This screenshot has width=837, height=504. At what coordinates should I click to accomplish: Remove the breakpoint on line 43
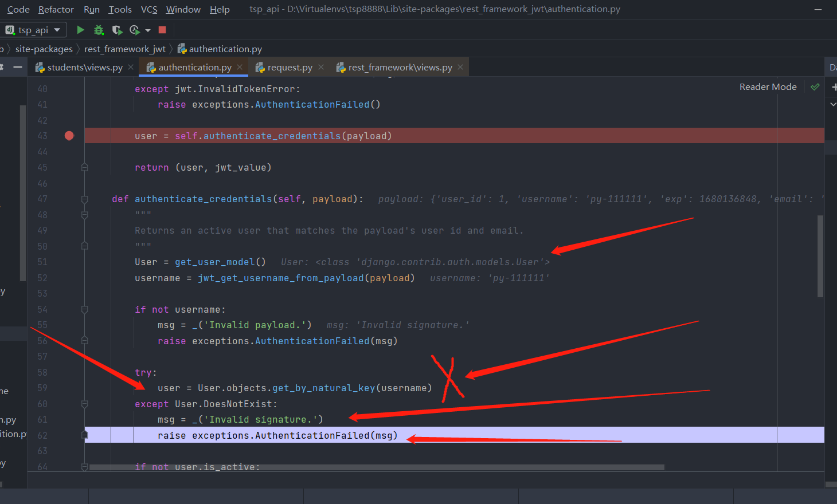[69, 136]
